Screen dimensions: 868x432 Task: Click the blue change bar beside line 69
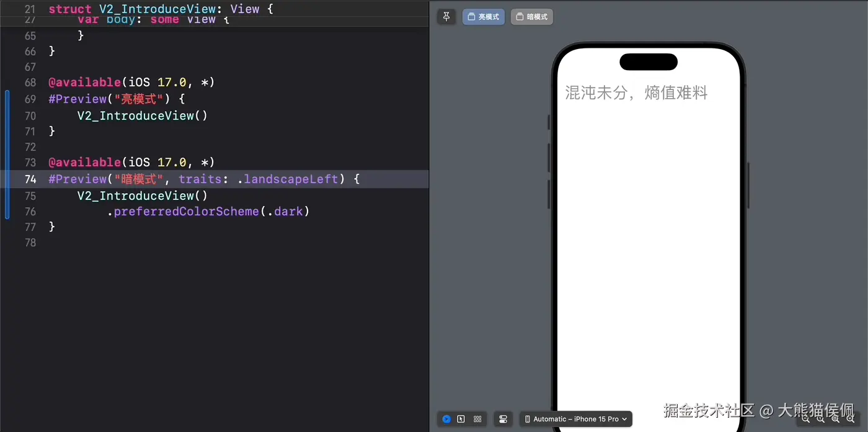7,99
